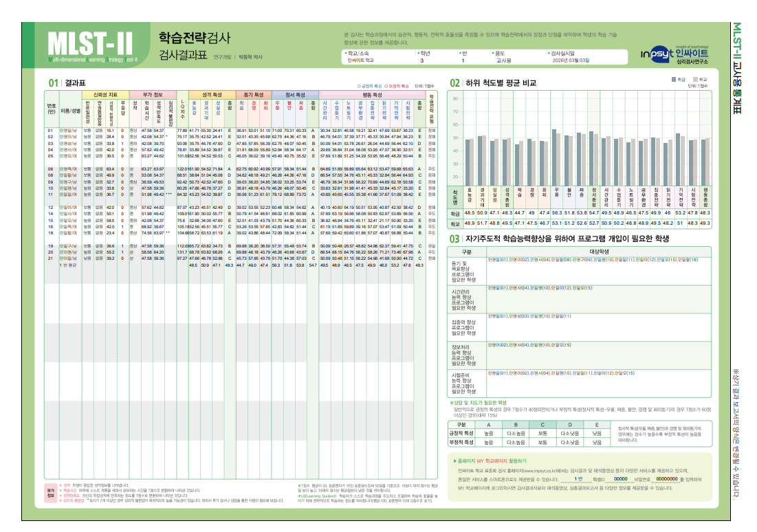This screenshot has width=757, height=532.
Task: Click grade header A in the grade table
Action: 489,425
